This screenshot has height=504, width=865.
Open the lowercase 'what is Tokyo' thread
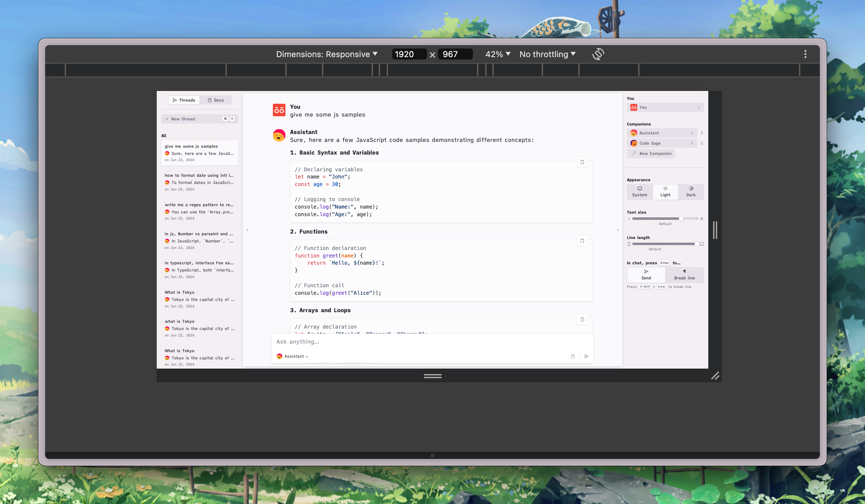tap(199, 328)
